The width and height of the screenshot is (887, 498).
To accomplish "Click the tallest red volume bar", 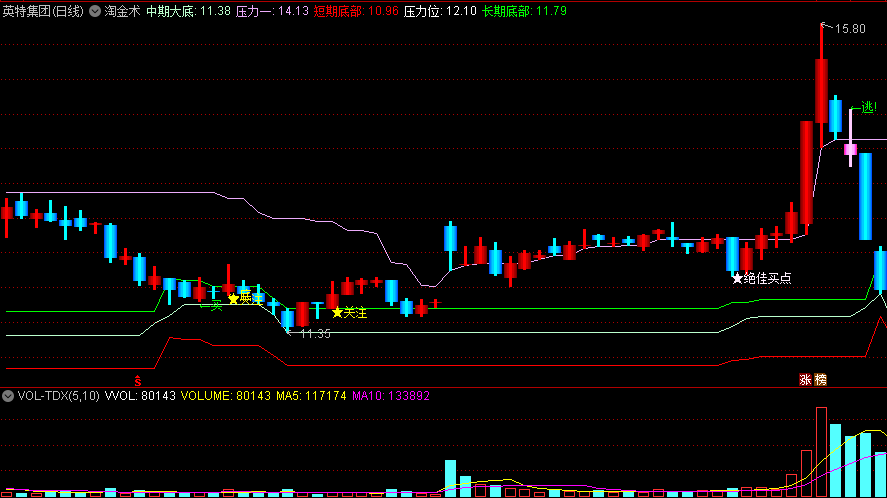I will tap(821, 452).
